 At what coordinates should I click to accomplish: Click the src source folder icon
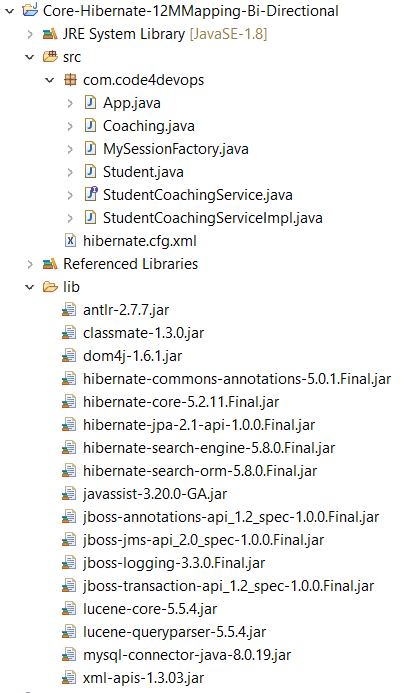click(x=50, y=57)
